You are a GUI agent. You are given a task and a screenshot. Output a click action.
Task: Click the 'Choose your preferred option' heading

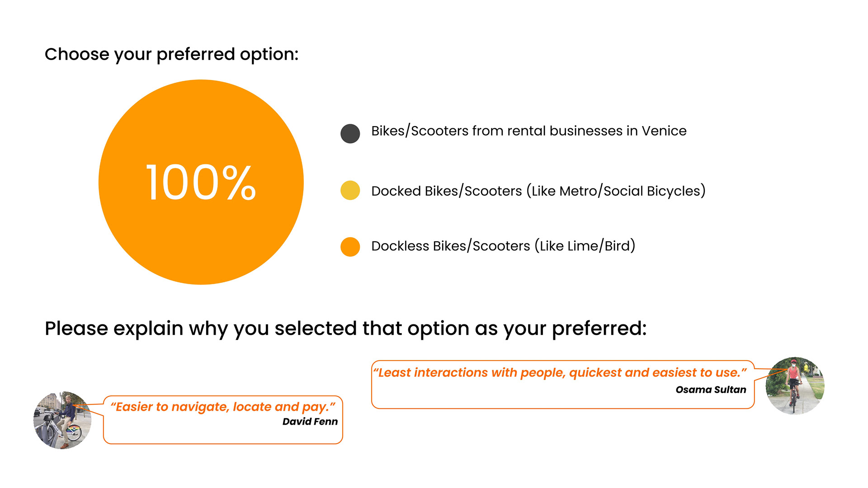pos(171,54)
